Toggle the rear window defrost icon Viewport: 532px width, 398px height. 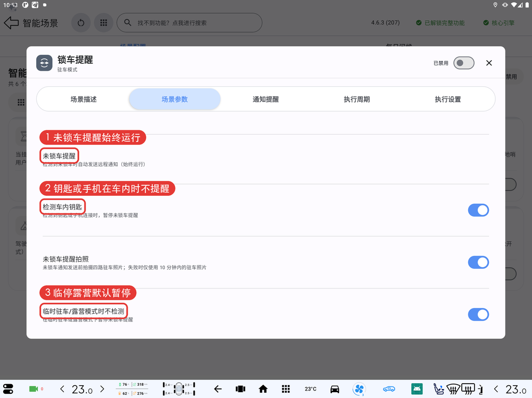pos(468,389)
